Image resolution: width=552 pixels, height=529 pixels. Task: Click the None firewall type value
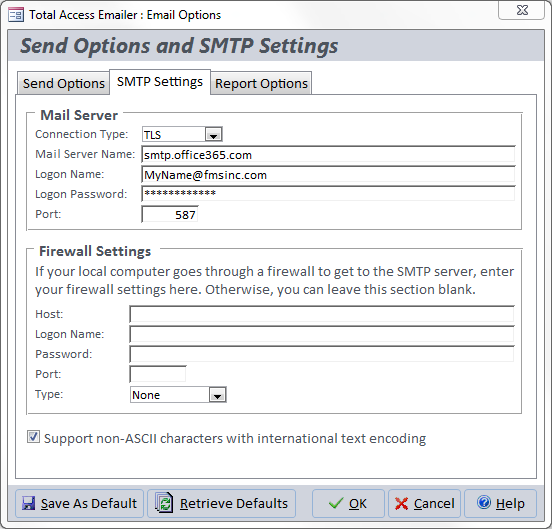(146, 395)
